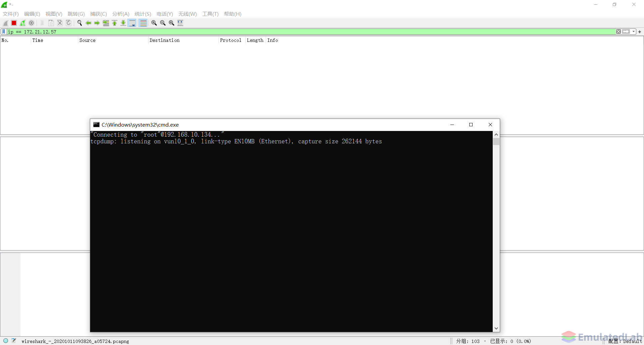Click the capture file name in status bar
Image resolution: width=644 pixels, height=345 pixels.
pyautogui.click(x=75, y=341)
